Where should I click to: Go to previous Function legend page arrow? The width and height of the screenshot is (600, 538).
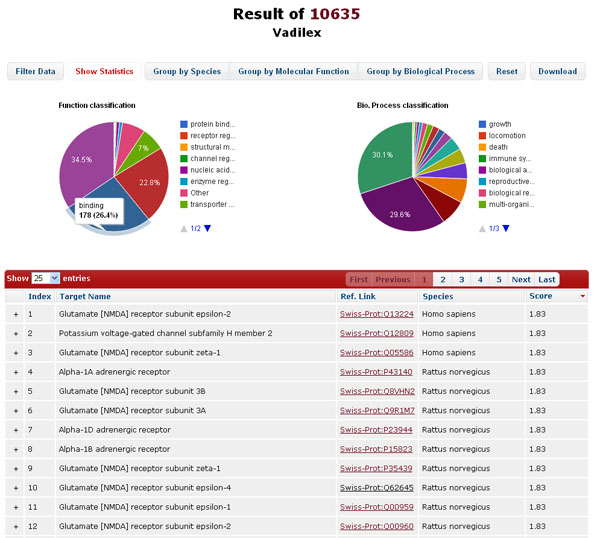pos(184,228)
